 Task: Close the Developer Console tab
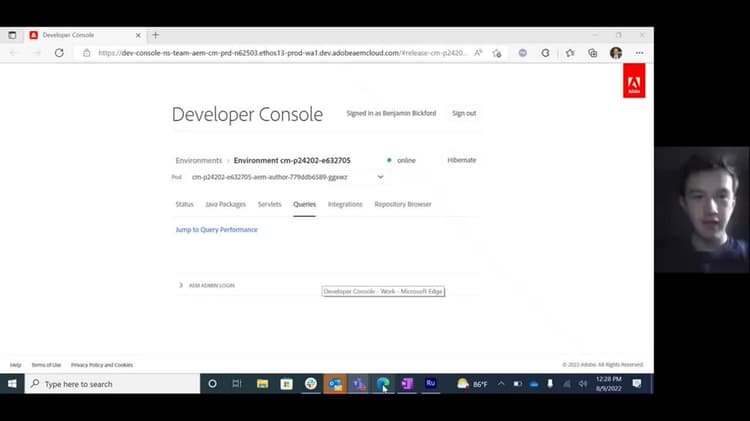pyautogui.click(x=138, y=35)
